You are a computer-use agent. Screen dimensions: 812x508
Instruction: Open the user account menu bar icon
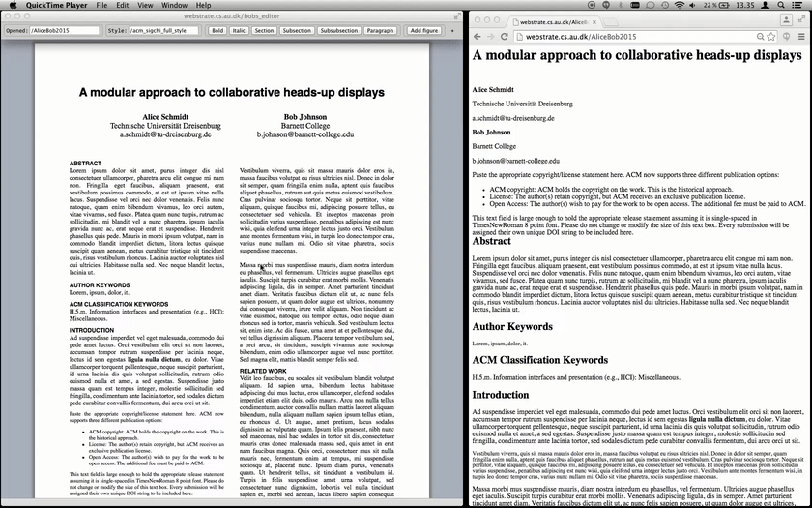(x=765, y=5)
